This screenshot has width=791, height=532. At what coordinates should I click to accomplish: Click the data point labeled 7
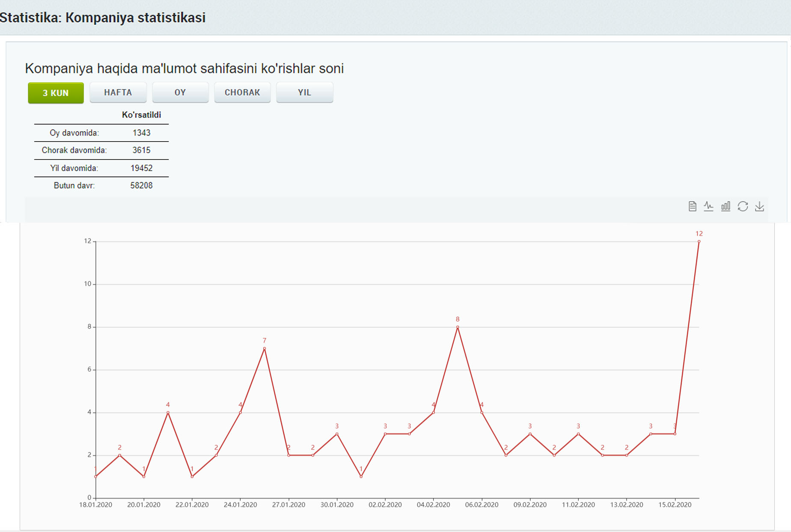(265, 349)
